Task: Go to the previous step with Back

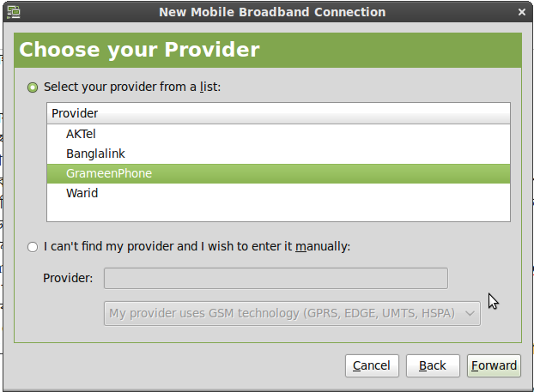Action: click(x=433, y=365)
